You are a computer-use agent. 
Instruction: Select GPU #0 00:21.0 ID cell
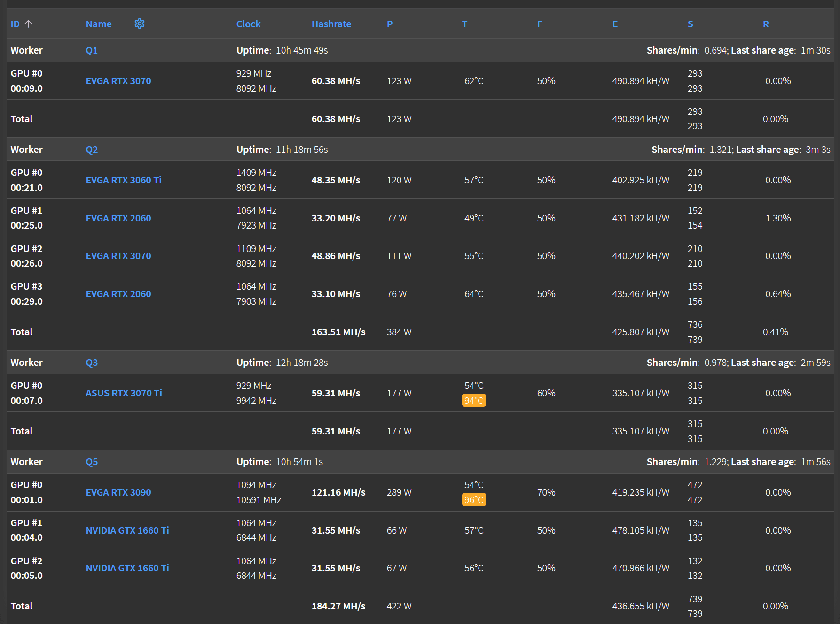point(27,180)
